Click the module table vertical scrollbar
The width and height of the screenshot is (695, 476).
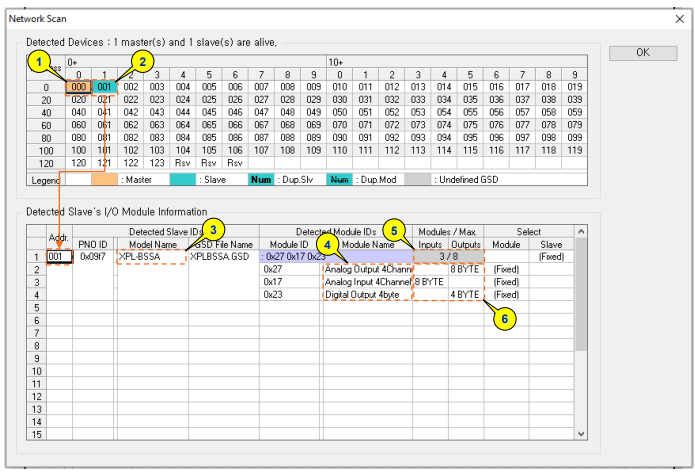coord(581,340)
